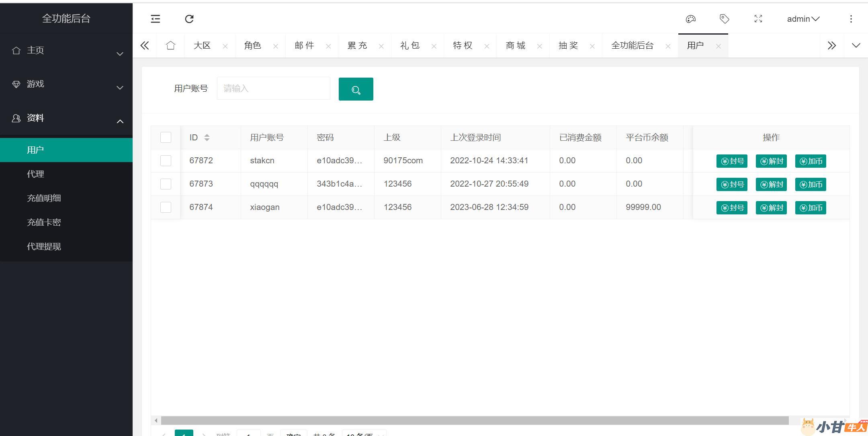
Task: Open the theme palette icon
Action: 690,19
